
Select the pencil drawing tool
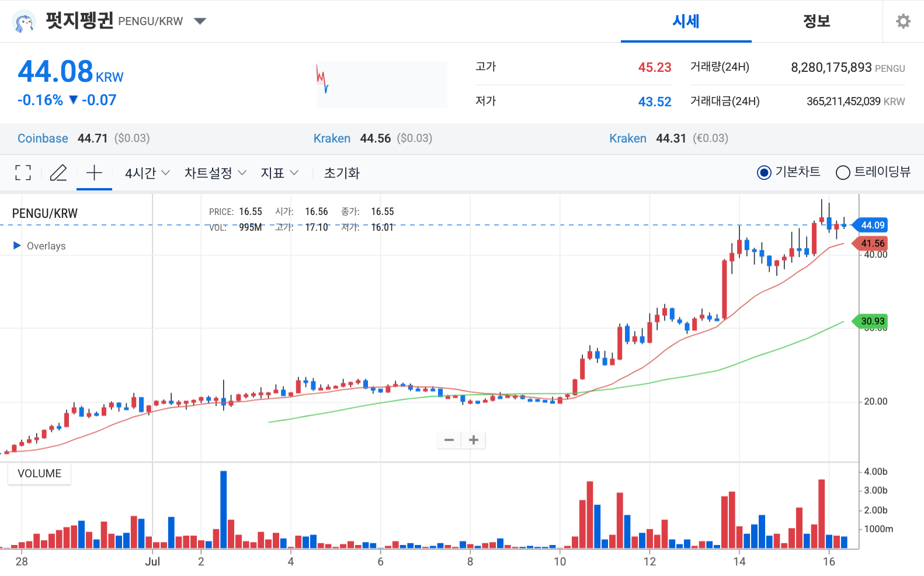(58, 173)
